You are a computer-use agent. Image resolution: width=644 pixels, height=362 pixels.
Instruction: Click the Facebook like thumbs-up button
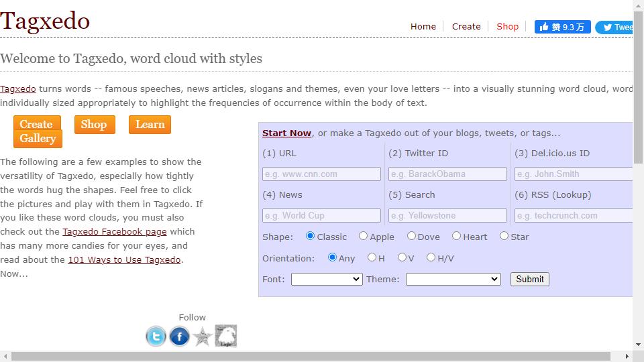pos(562,27)
